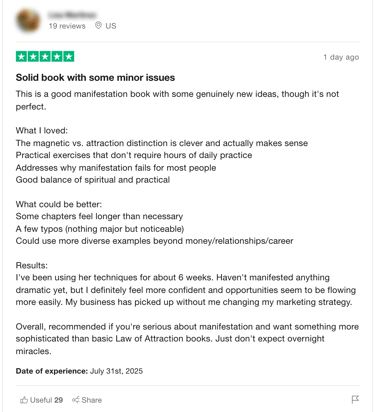
Task: Click the Share text label
Action: point(92,400)
